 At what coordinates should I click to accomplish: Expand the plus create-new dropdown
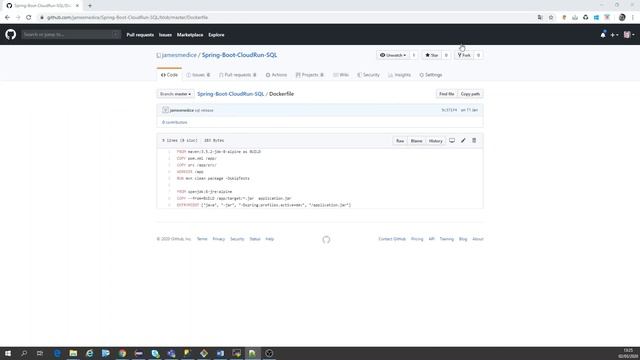[x=614, y=35]
